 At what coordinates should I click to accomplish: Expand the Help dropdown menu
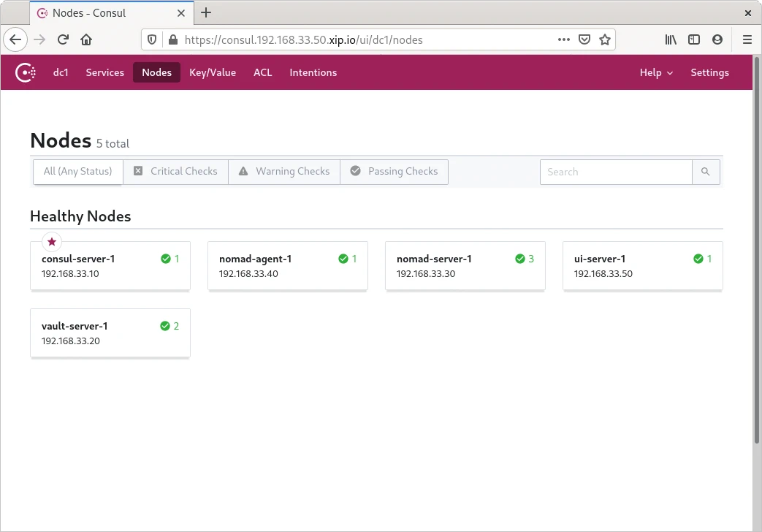tap(656, 72)
